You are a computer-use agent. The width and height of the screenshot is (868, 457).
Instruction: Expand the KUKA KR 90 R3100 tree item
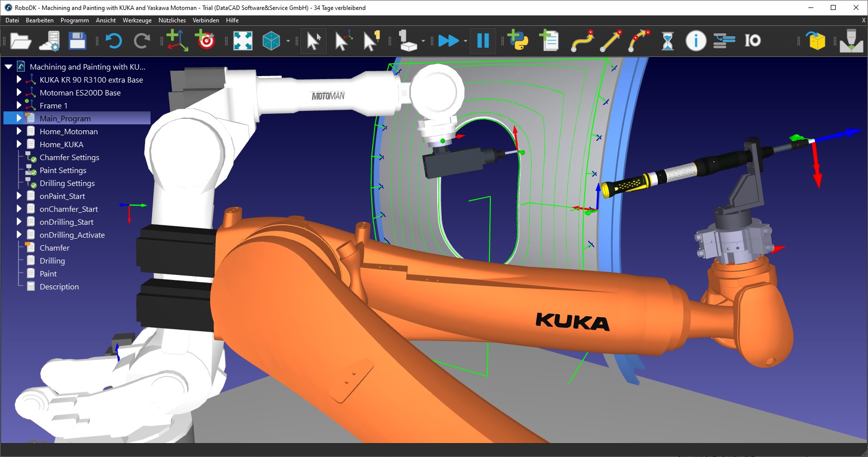coord(18,80)
